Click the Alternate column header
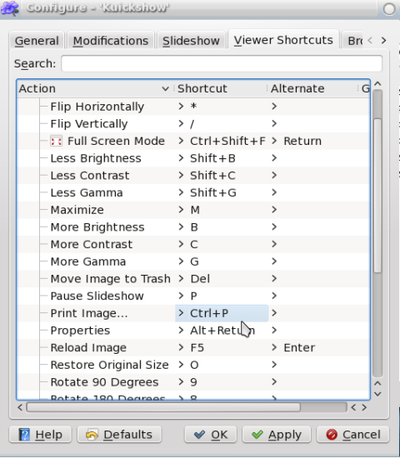The image size is (400, 458). (x=313, y=89)
